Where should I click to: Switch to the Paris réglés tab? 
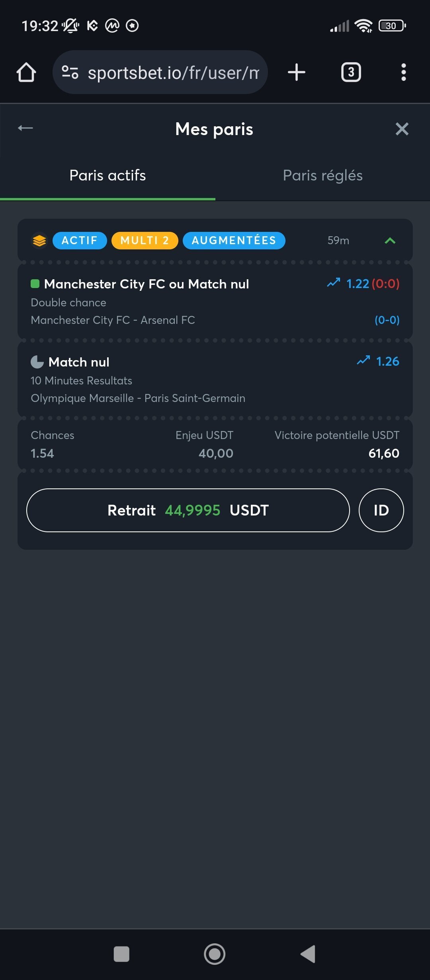pyautogui.click(x=323, y=175)
